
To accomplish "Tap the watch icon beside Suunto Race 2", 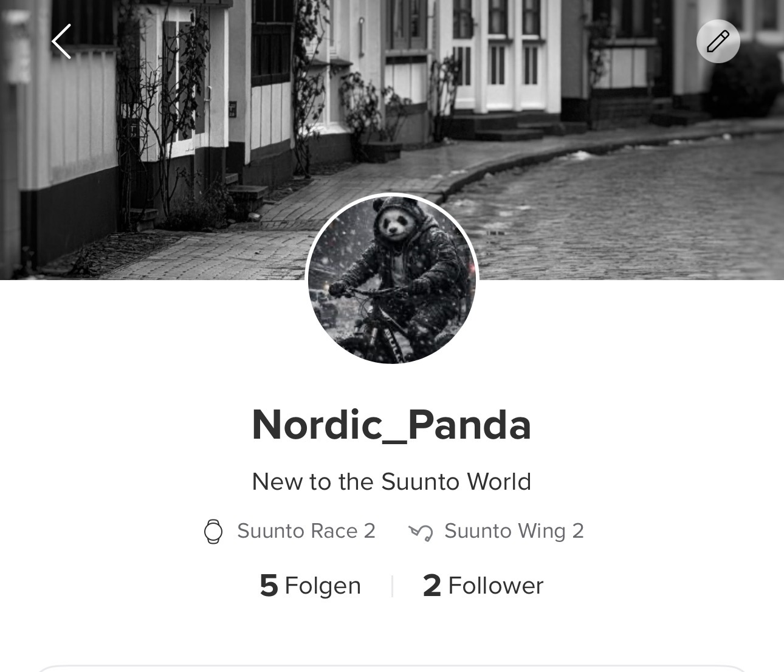I will pyautogui.click(x=213, y=531).
